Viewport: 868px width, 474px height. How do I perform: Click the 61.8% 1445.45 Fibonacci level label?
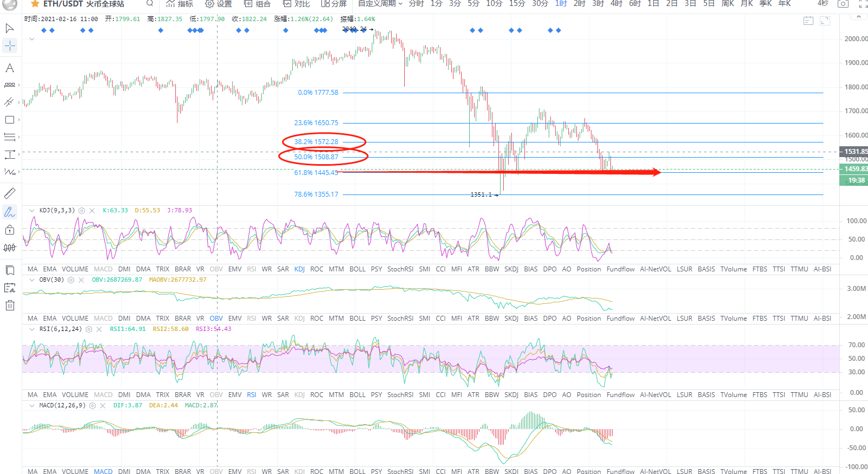316,173
